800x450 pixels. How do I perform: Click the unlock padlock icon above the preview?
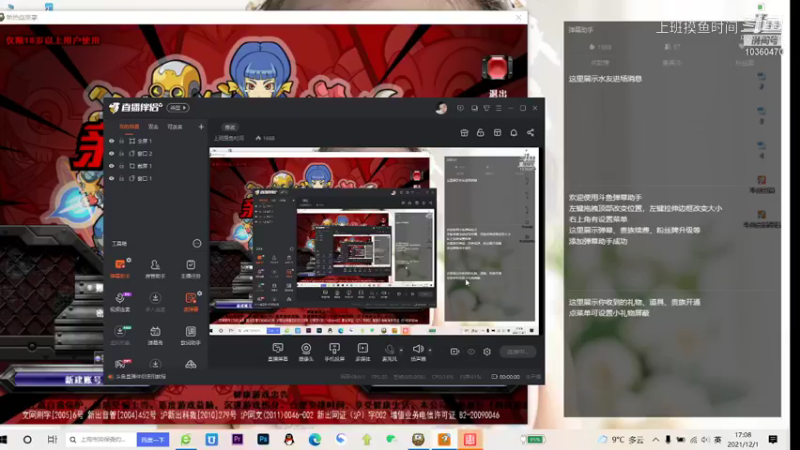coord(480,133)
